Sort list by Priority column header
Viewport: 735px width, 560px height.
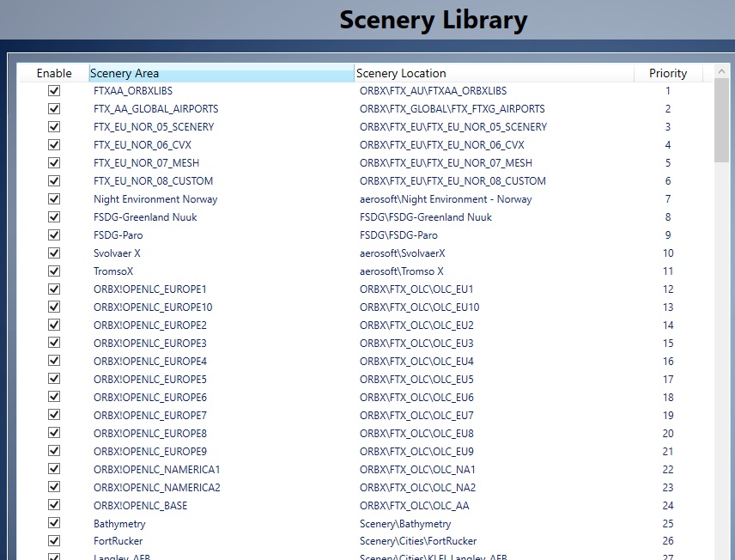pos(667,73)
